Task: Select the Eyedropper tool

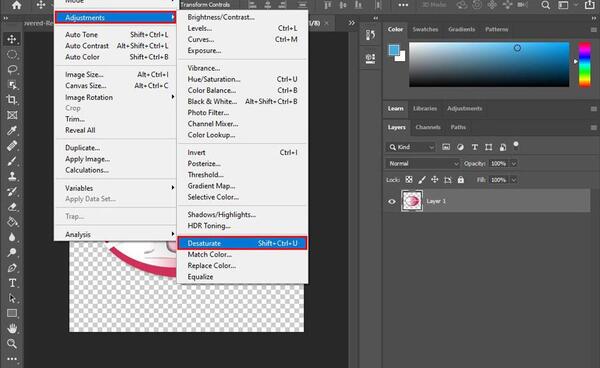Action: 12,130
